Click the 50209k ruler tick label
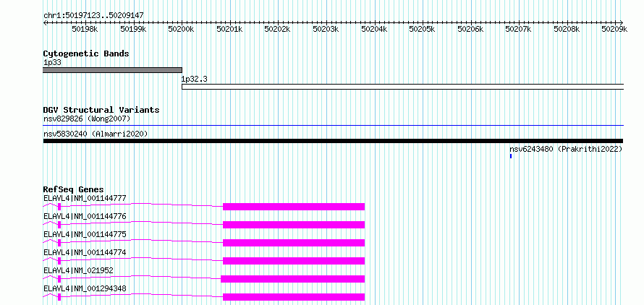This screenshot has height=305, width=644. tap(615, 29)
